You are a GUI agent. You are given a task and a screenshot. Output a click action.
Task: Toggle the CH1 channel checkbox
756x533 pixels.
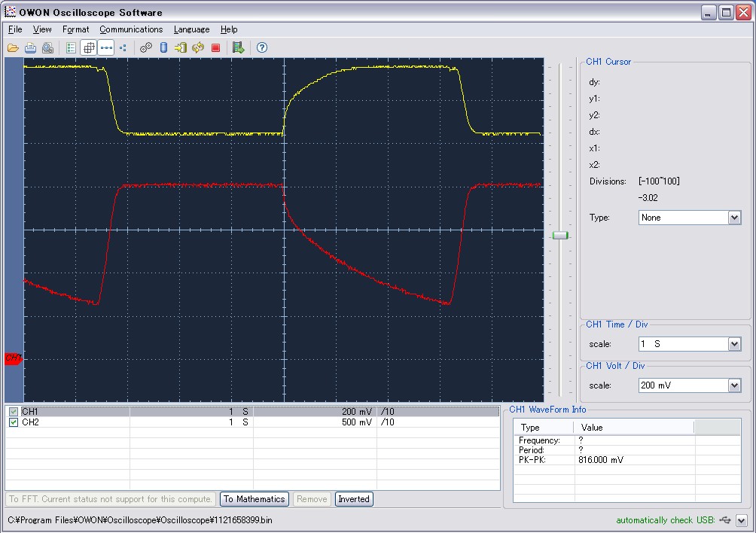pyautogui.click(x=13, y=412)
